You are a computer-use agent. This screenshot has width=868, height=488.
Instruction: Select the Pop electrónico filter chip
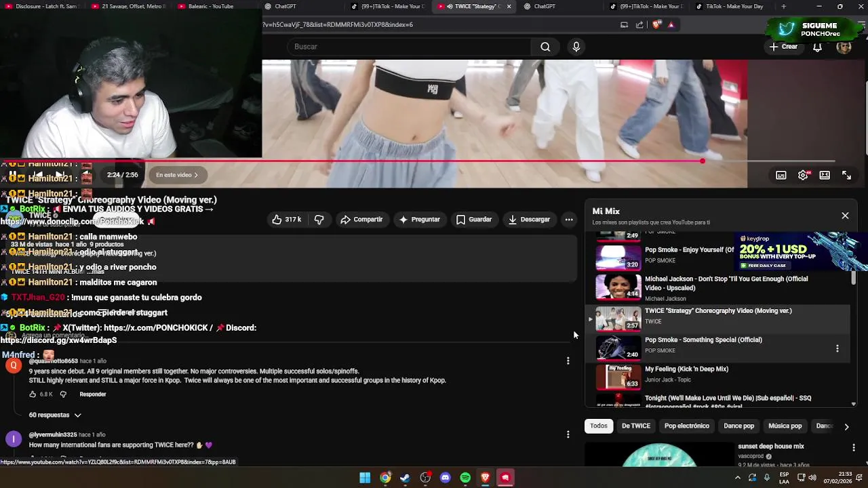pos(686,426)
